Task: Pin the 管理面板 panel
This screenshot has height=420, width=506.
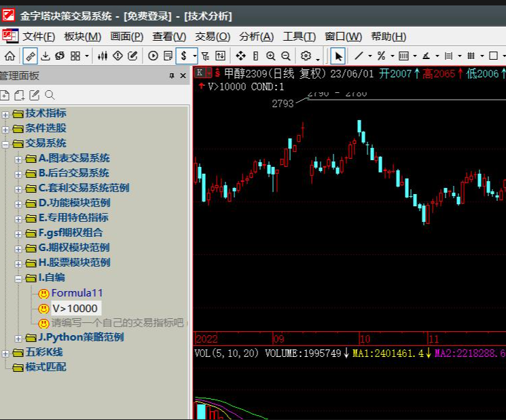Action: click(x=172, y=76)
